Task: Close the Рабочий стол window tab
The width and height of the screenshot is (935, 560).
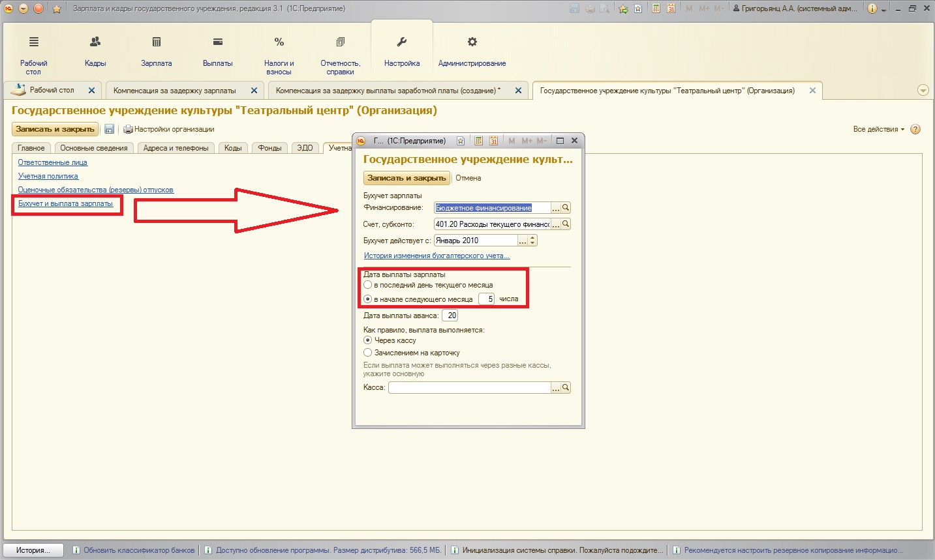Action: [91, 91]
